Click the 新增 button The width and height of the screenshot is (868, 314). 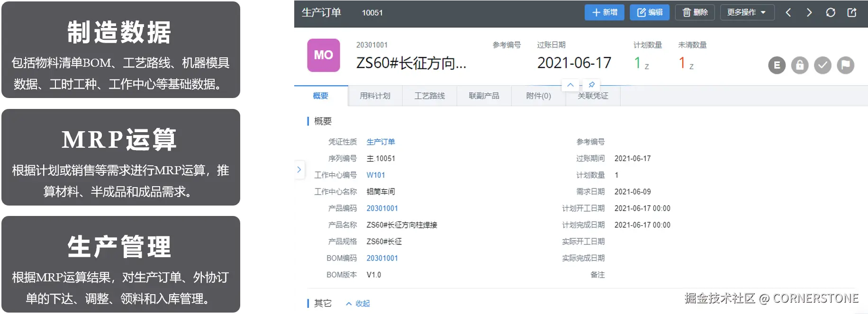tap(605, 12)
